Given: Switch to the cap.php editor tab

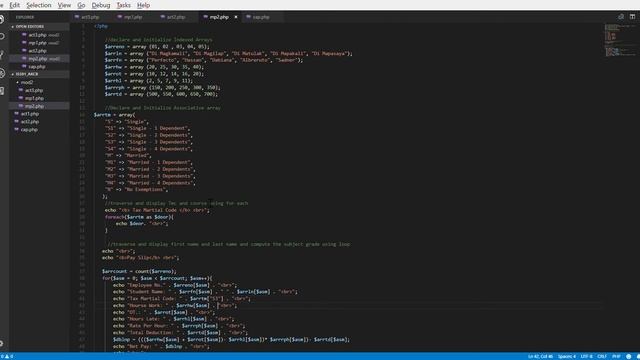Looking at the screenshot, I should (261, 17).
